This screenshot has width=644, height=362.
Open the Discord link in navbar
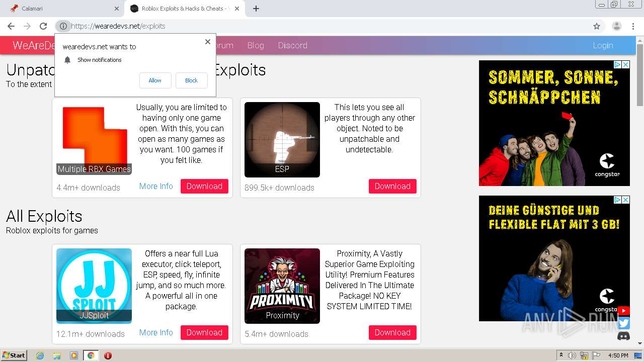[292, 45]
